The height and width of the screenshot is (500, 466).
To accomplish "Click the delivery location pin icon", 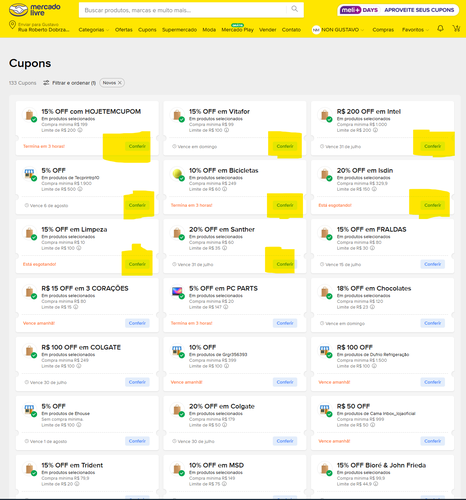I will point(12,25).
